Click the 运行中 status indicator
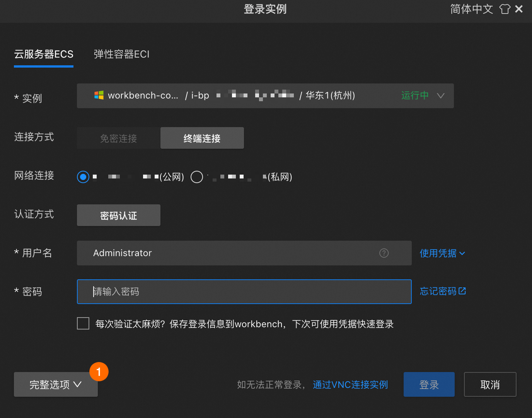This screenshot has height=418, width=532. point(414,95)
